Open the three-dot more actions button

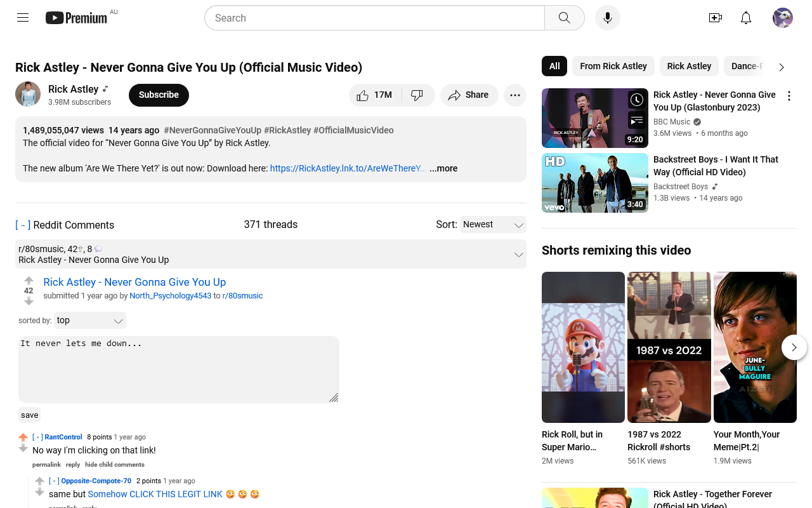click(x=515, y=95)
